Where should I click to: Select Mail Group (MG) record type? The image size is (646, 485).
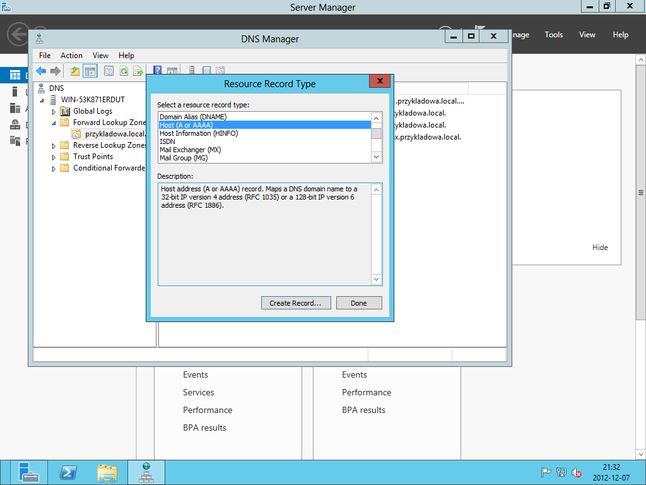264,158
